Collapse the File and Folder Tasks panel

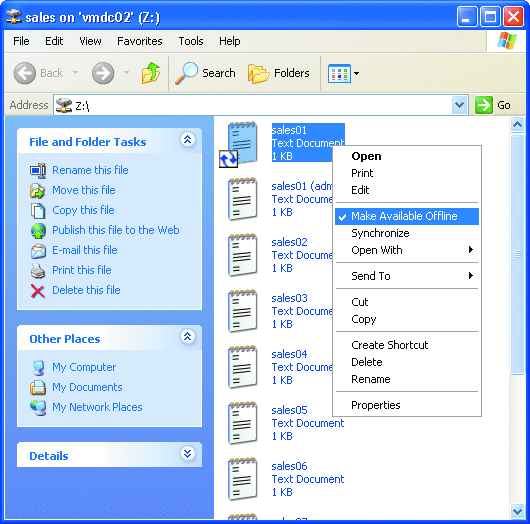pos(188,139)
